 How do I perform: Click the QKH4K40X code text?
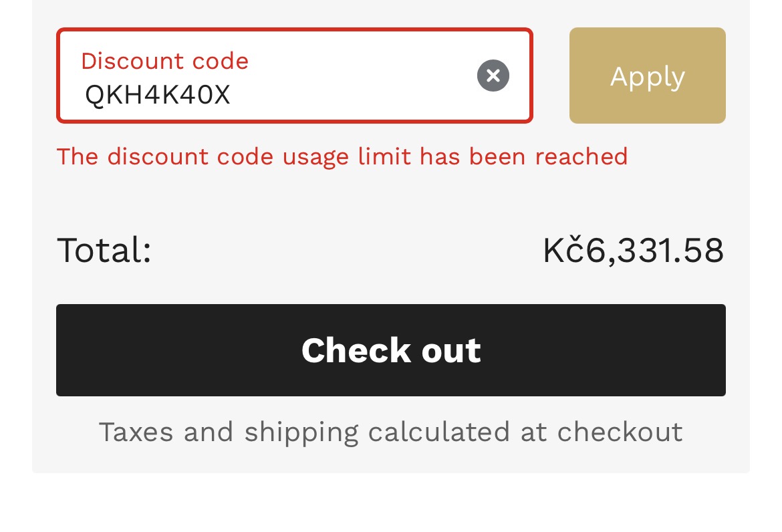[x=158, y=95]
